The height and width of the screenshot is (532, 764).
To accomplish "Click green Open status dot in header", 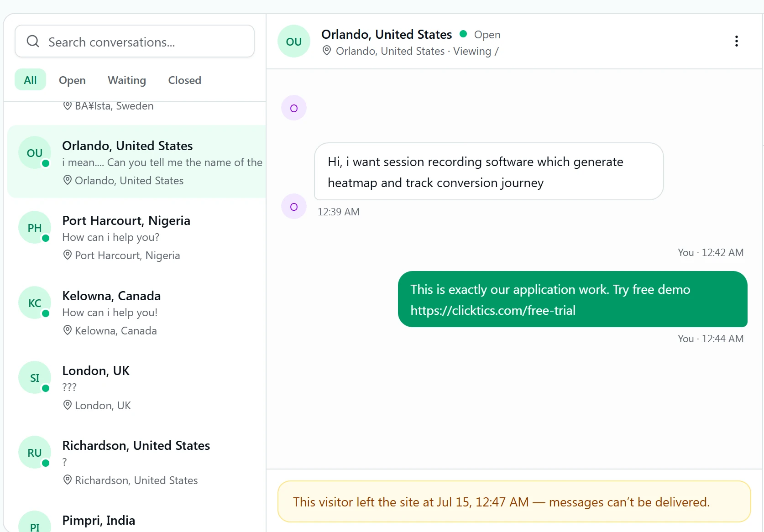I will pos(463,34).
